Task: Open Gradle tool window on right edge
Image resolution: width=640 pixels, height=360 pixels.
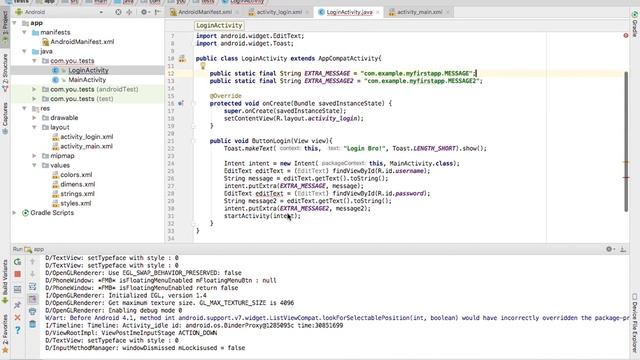Action: click(635, 24)
